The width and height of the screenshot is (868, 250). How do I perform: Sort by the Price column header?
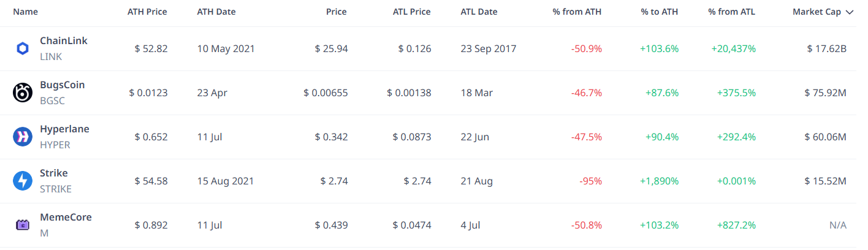point(337,12)
